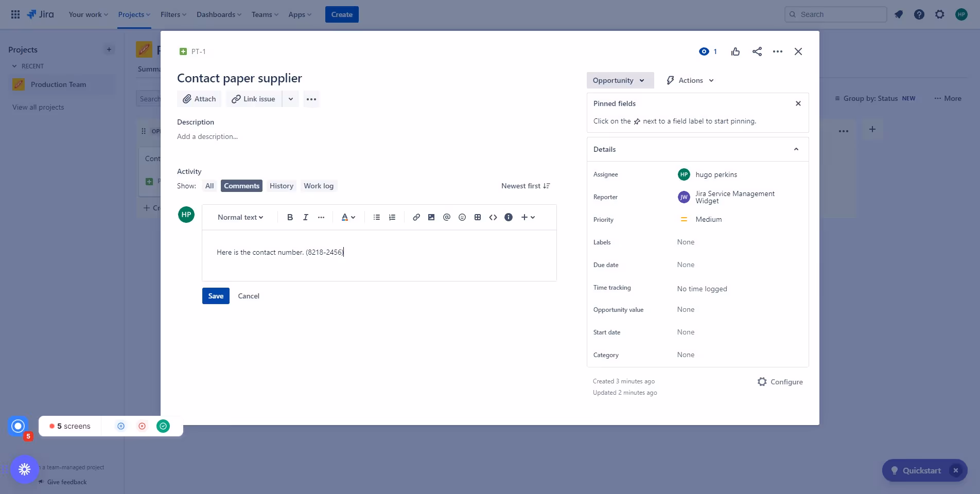Image resolution: width=980 pixels, height=494 pixels.
Task: Add a project using the sidebar plus
Action: click(109, 50)
